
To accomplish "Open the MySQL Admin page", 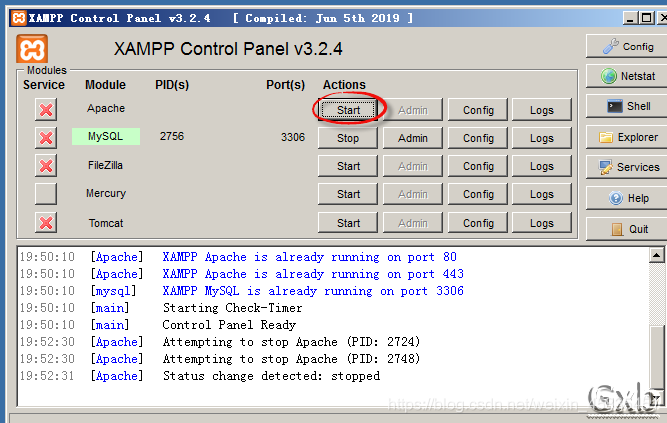I will pyautogui.click(x=413, y=138).
